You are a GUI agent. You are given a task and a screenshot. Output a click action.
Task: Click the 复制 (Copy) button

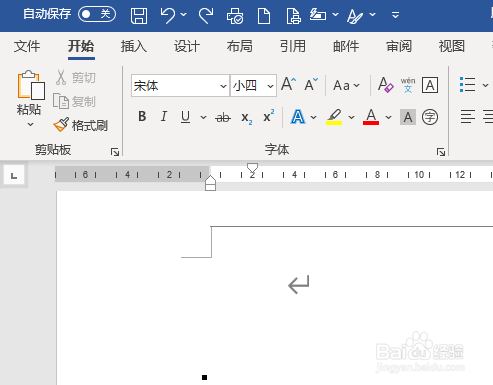[x=74, y=101]
